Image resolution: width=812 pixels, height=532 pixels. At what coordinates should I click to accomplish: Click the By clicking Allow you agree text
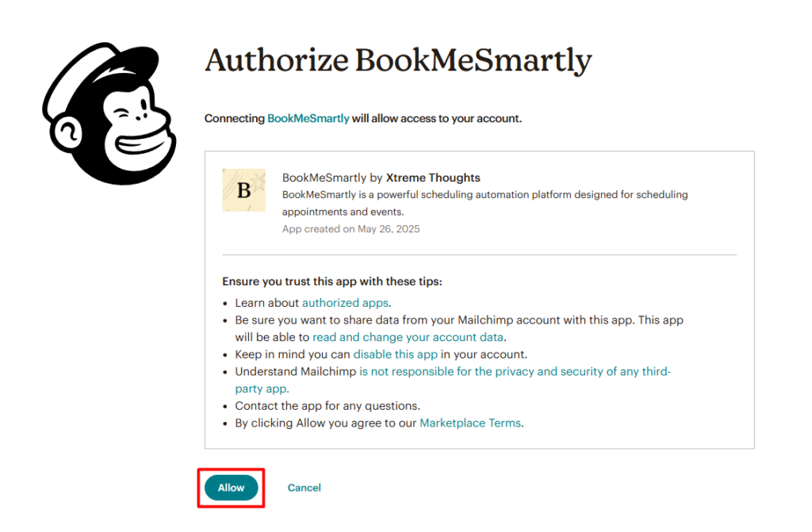(x=325, y=423)
